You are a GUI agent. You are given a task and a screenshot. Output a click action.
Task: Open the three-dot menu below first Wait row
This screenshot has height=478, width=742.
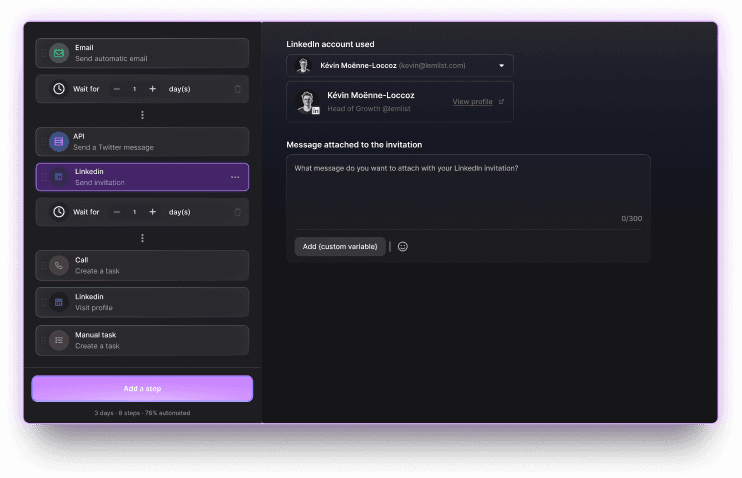(x=142, y=115)
